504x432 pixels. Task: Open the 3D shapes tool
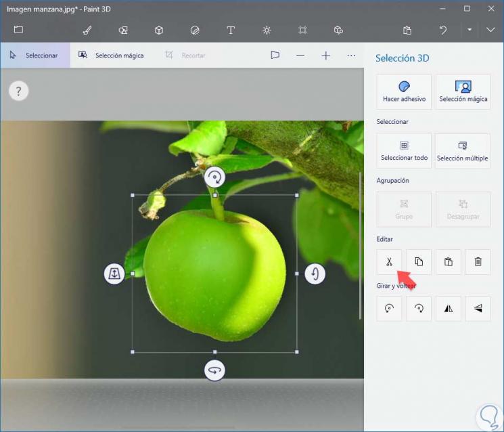tap(159, 30)
